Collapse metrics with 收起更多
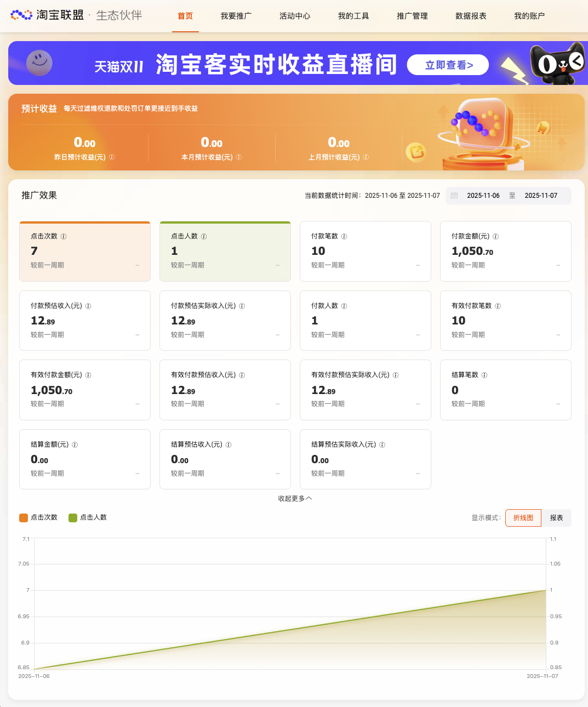The image size is (588, 707). tap(295, 499)
